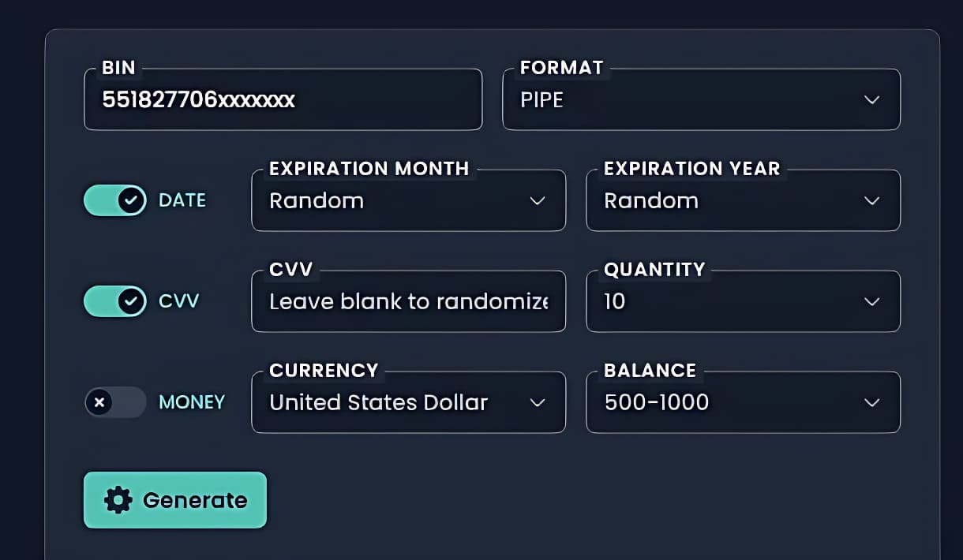
Task: Click the MONEY label text
Action: (x=192, y=402)
